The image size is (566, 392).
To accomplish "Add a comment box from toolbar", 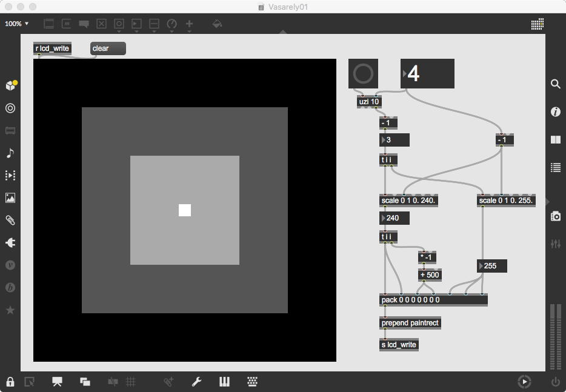I will pos(84,24).
